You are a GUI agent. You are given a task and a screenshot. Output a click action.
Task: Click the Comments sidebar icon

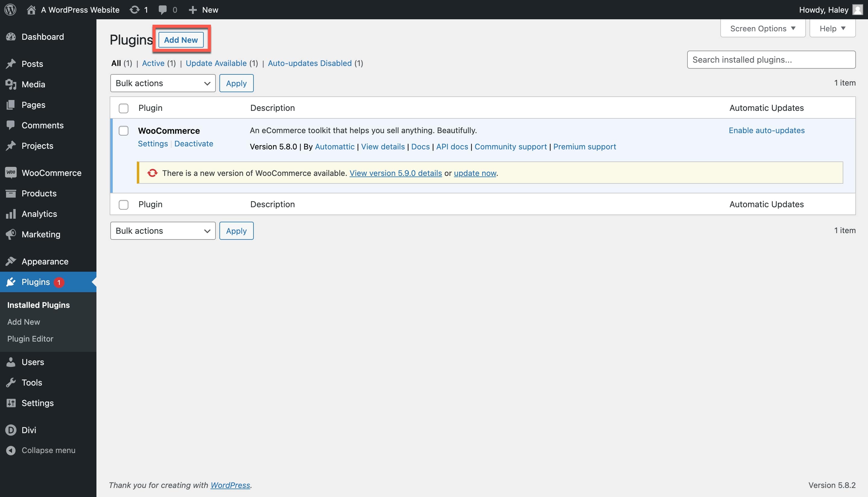pos(10,126)
